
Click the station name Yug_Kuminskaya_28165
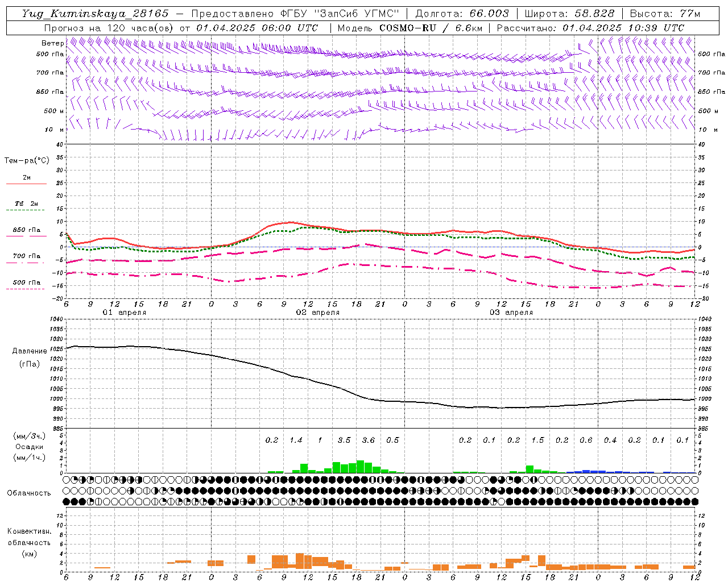point(95,14)
